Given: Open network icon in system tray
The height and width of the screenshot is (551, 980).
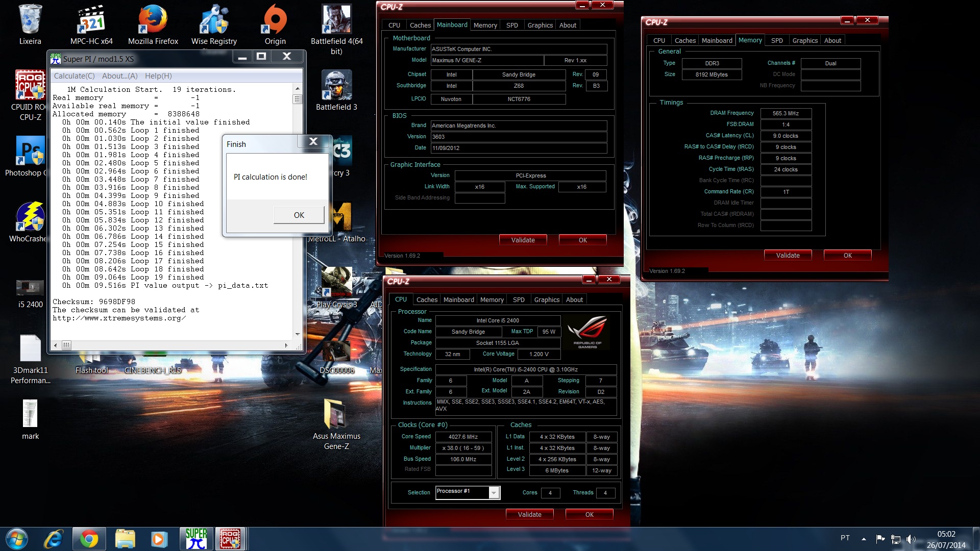Looking at the screenshot, I should (x=896, y=539).
